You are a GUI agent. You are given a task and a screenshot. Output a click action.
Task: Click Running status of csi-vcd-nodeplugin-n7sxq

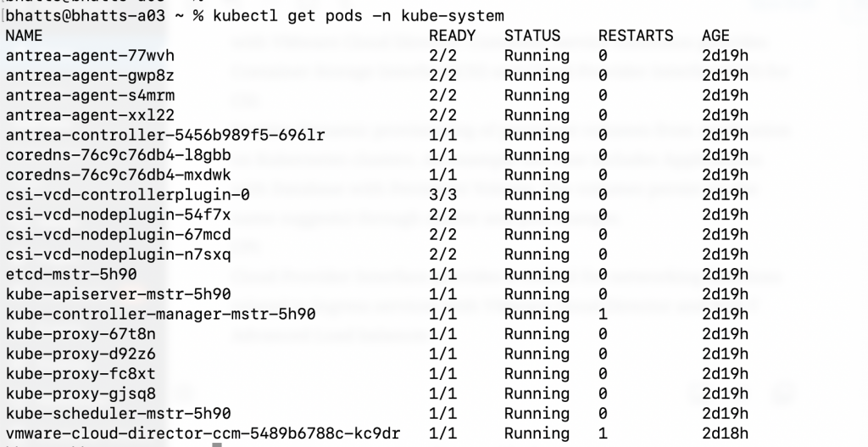click(537, 254)
